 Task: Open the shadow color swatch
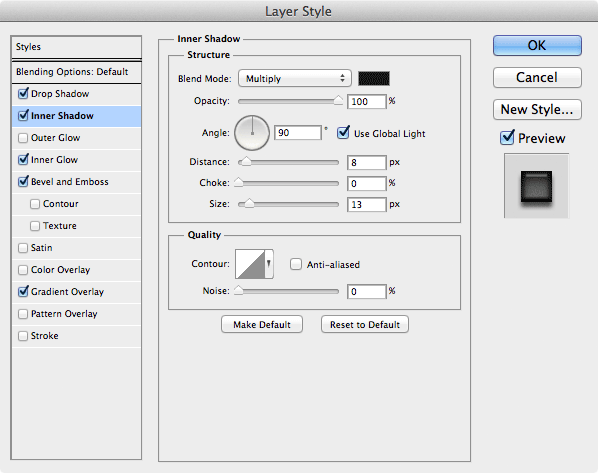[x=374, y=79]
